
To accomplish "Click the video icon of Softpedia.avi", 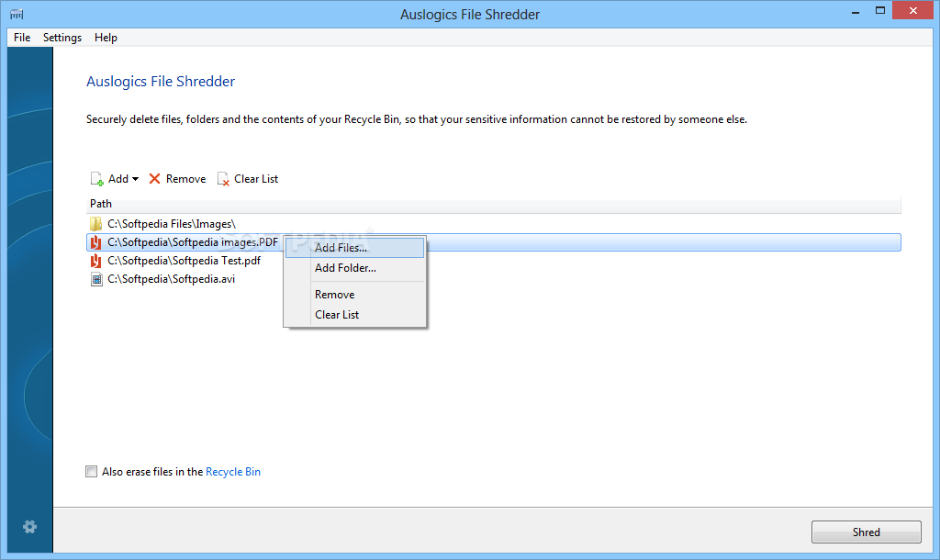I will (x=95, y=279).
